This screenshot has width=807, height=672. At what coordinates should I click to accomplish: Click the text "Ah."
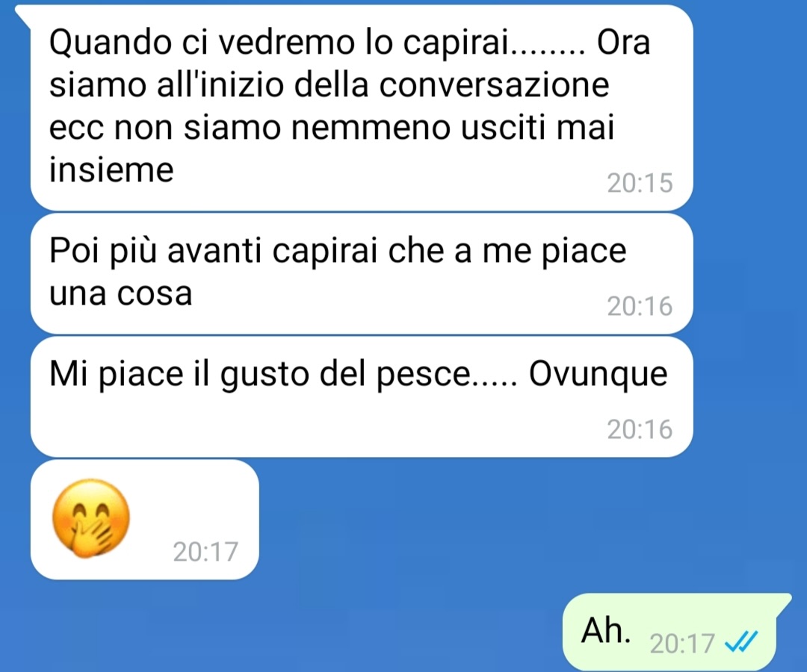point(606,630)
